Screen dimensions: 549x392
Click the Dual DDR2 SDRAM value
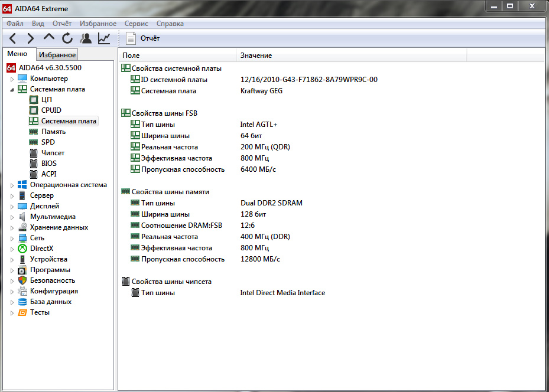pyautogui.click(x=271, y=203)
